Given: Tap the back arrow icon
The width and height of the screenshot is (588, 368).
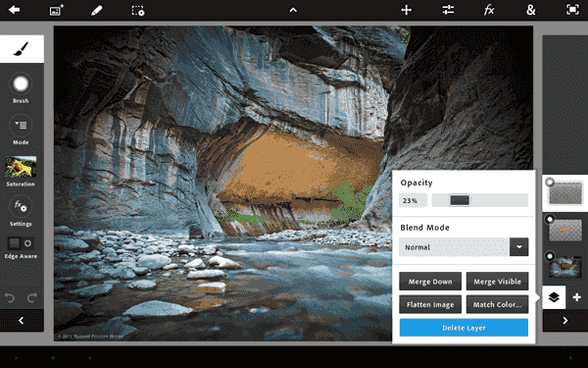Looking at the screenshot, I should (15, 10).
